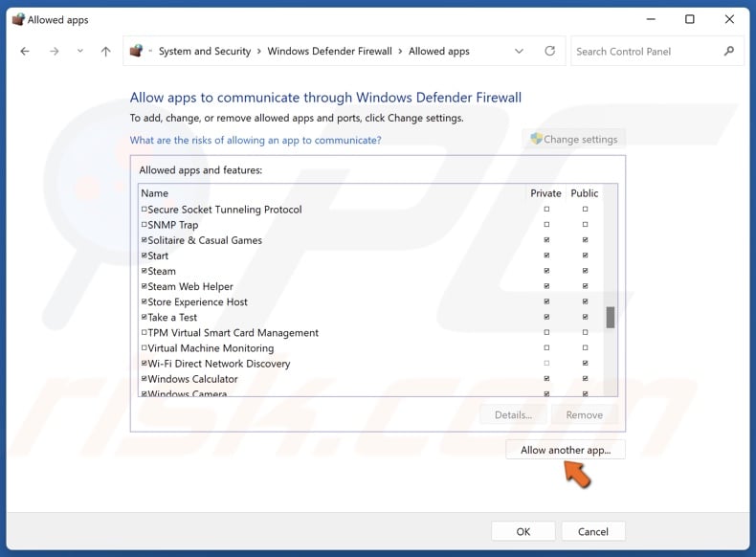Toggle the Steam app checkbox

[145, 272]
